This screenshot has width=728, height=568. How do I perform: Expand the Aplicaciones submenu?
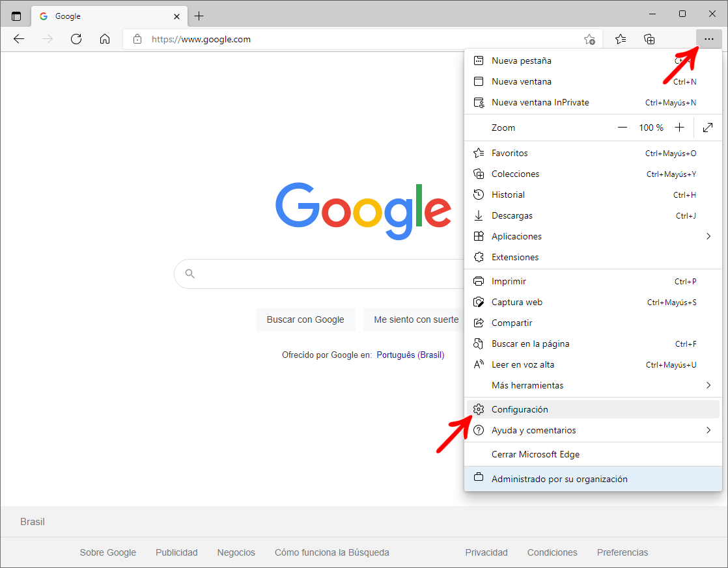593,236
